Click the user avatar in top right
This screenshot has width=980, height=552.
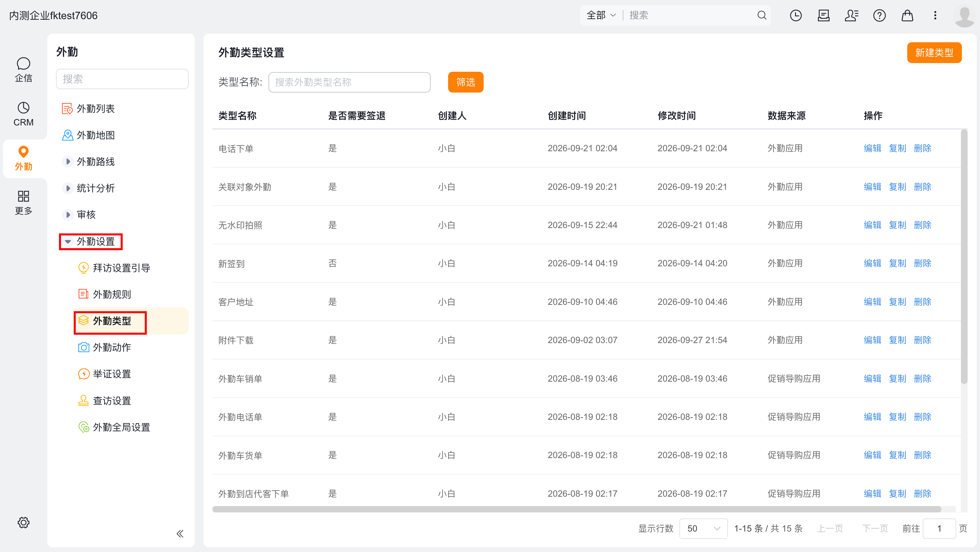coord(965,16)
